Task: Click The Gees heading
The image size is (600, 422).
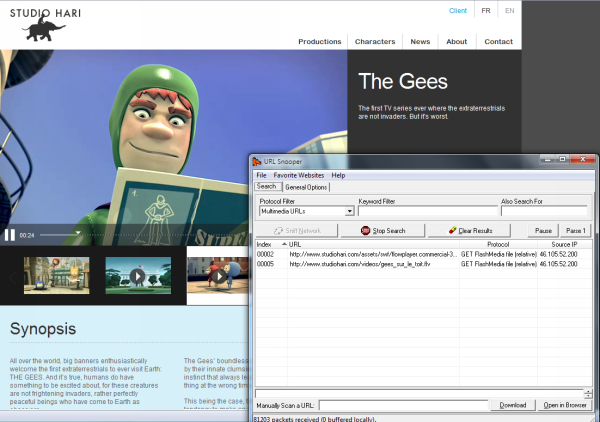Action: point(403,81)
